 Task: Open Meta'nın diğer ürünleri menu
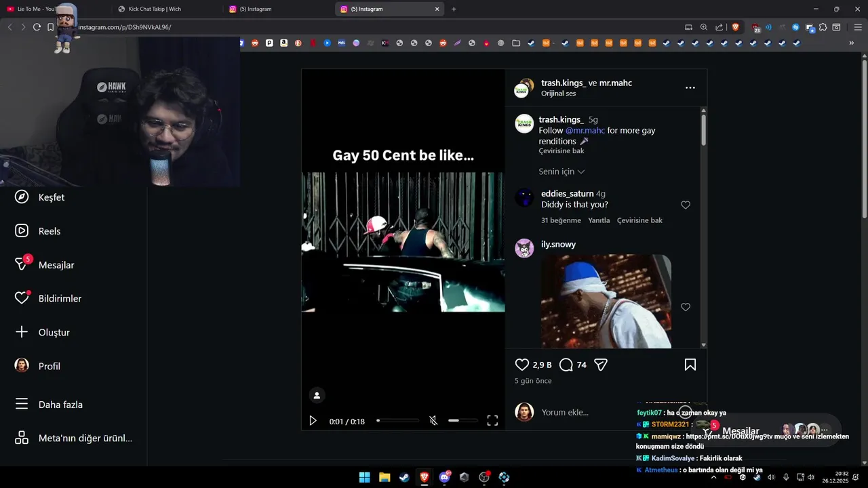click(73, 438)
